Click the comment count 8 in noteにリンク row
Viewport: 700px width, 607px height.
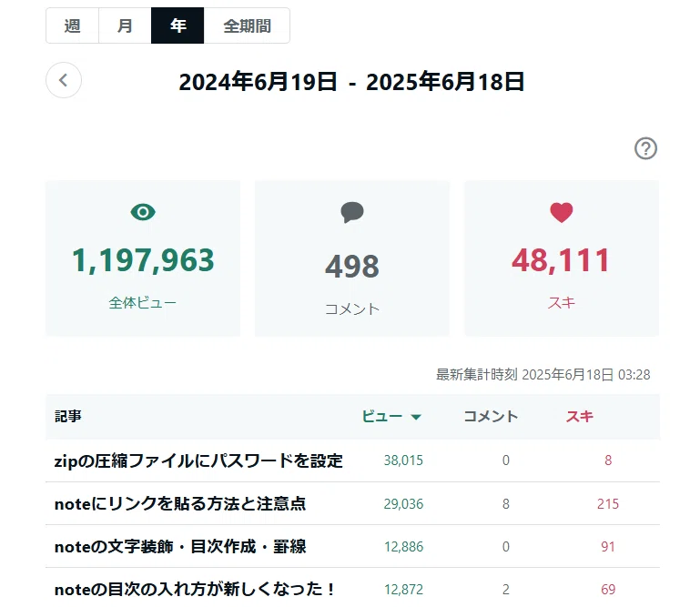click(x=506, y=504)
